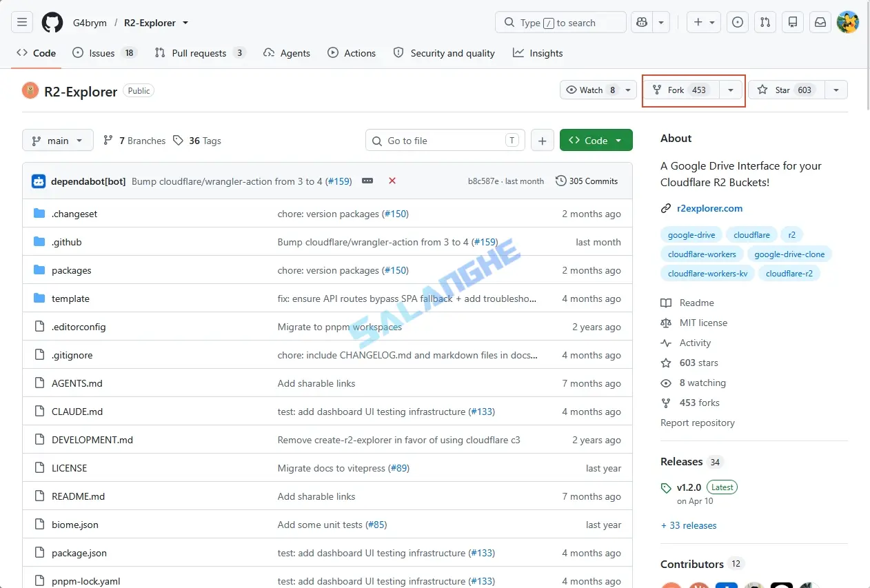Click the template folder icon

(x=39, y=298)
